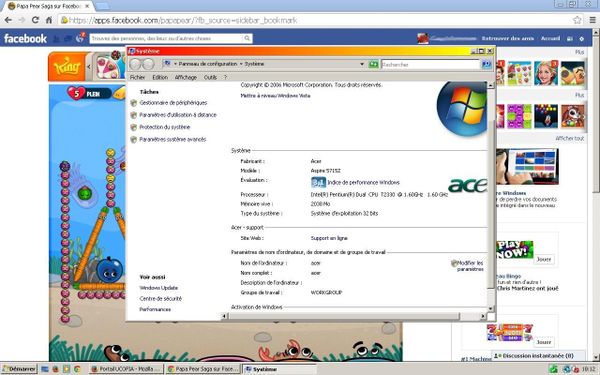The image size is (600, 375).
Task: Open Facebook notifications globe icon
Action: pos(80,38)
